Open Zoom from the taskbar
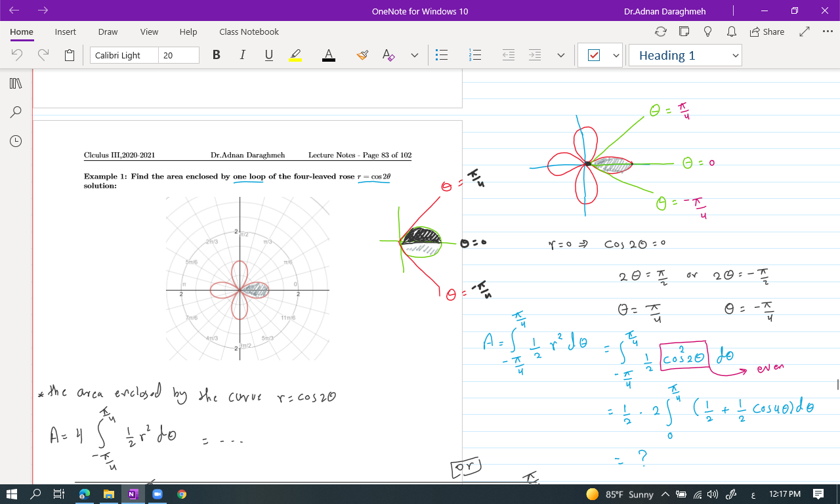 pos(157,494)
